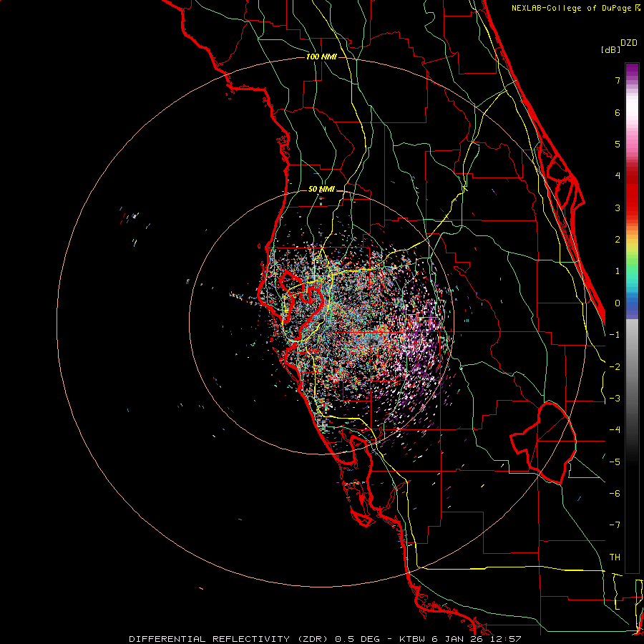This screenshot has height=644, width=644.
Task: Click the purple top of the color bar
Action: click(632, 70)
